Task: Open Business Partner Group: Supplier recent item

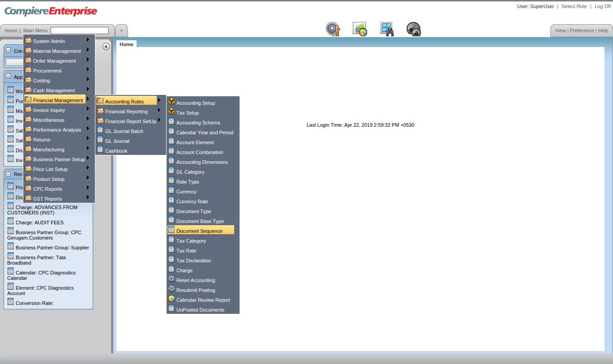Action: click(x=48, y=247)
